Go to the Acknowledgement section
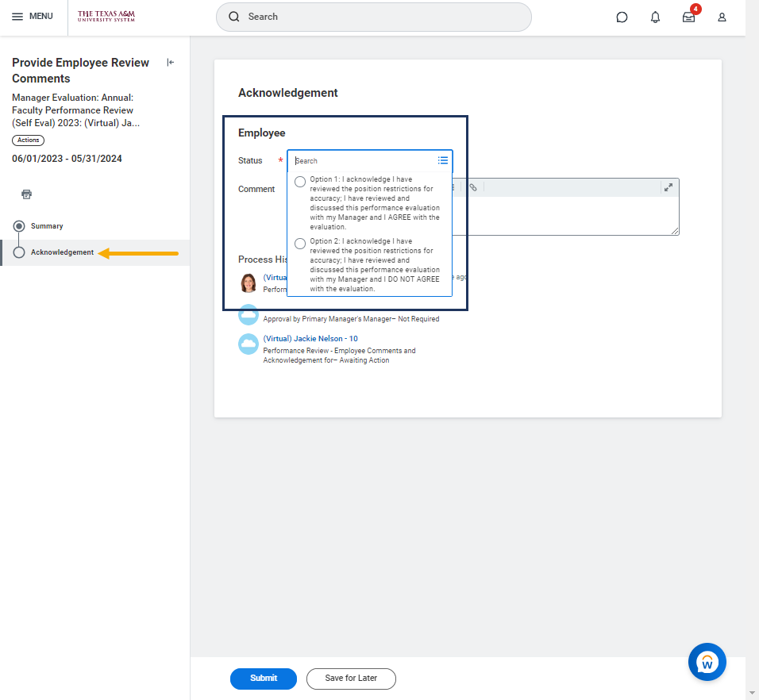This screenshot has height=700, width=759. click(62, 252)
